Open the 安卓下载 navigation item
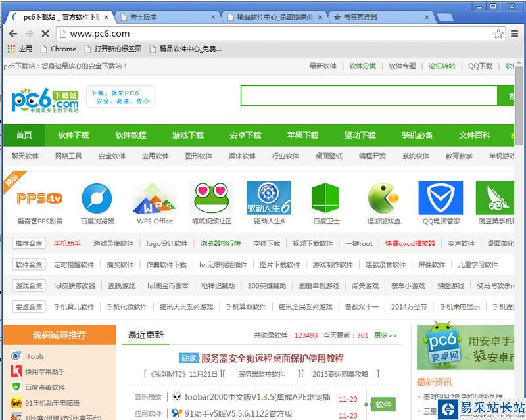Image resolution: width=526 pixels, height=420 pixels. (245, 135)
